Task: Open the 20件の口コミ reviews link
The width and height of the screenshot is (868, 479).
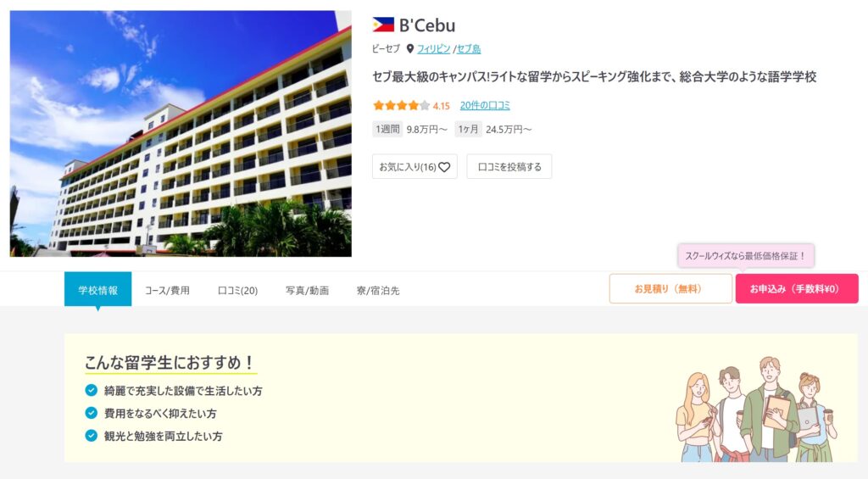Action: tap(485, 105)
